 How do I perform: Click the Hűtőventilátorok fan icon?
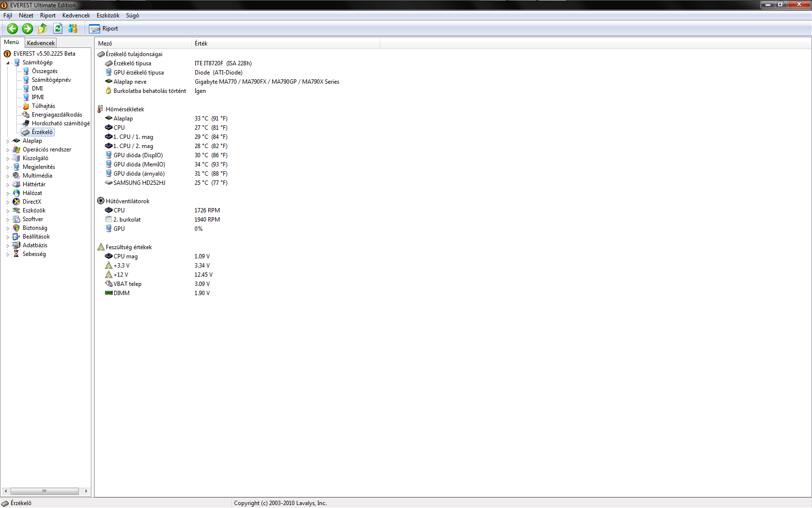pos(101,201)
